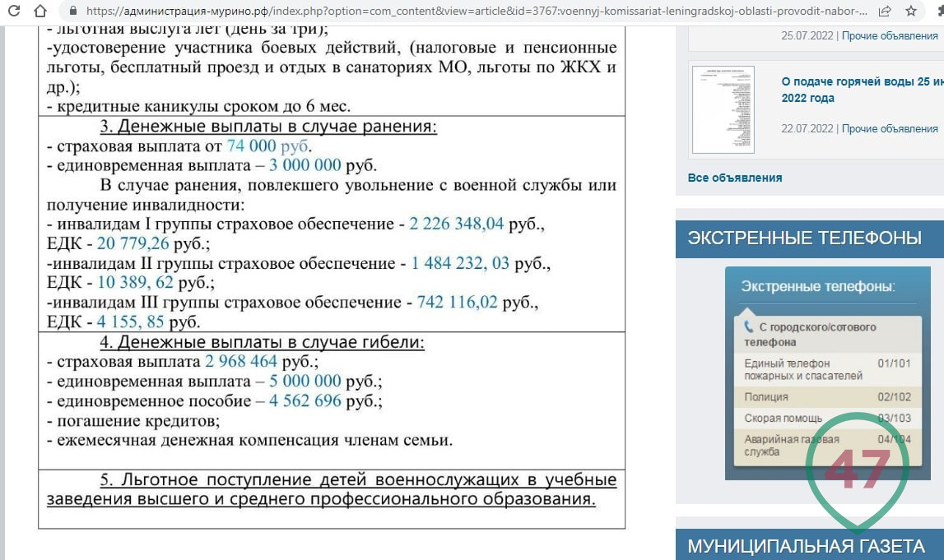Open 'Прочие объявления' category dated 25.07.2022
Image resolution: width=944 pixels, height=560 pixels.
[x=890, y=36]
